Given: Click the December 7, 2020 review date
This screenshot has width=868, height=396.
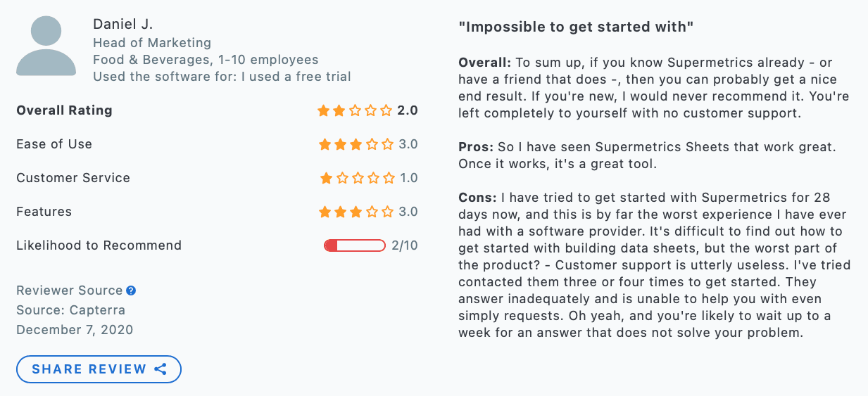Looking at the screenshot, I should [x=75, y=330].
